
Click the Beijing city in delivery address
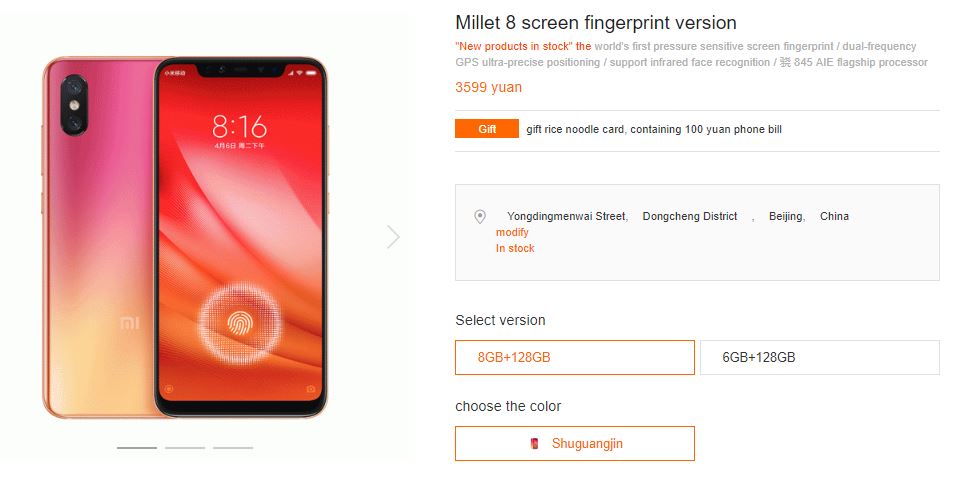click(x=787, y=216)
